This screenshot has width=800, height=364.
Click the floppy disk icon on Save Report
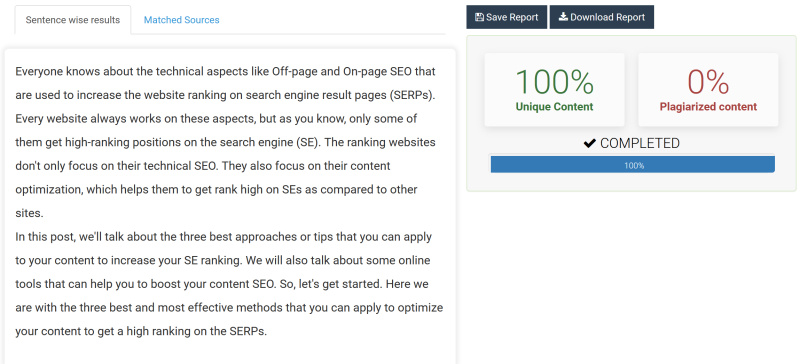(479, 17)
